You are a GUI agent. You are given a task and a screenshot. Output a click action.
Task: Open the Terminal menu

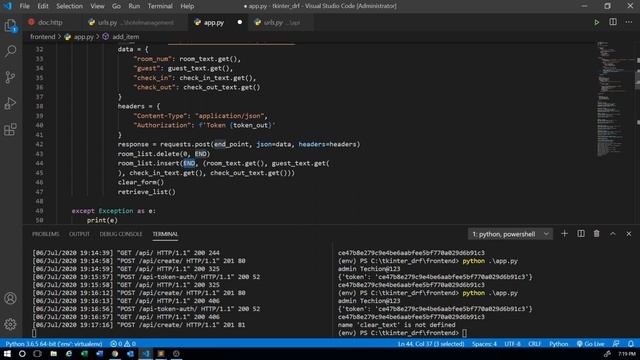click(160, 6)
